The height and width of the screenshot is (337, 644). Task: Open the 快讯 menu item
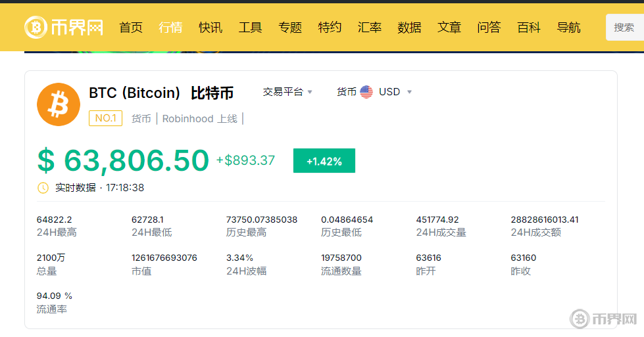pos(211,28)
